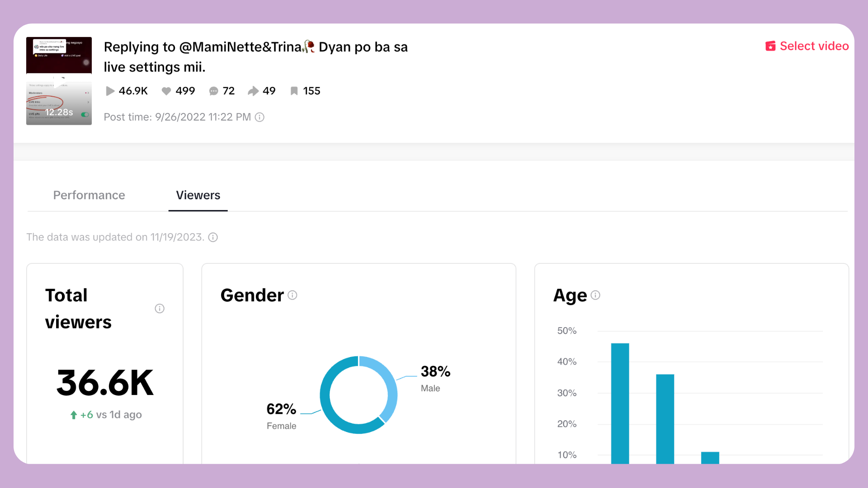The width and height of the screenshot is (868, 488).
Task: Open info icon for Total viewers
Action: [160, 309]
